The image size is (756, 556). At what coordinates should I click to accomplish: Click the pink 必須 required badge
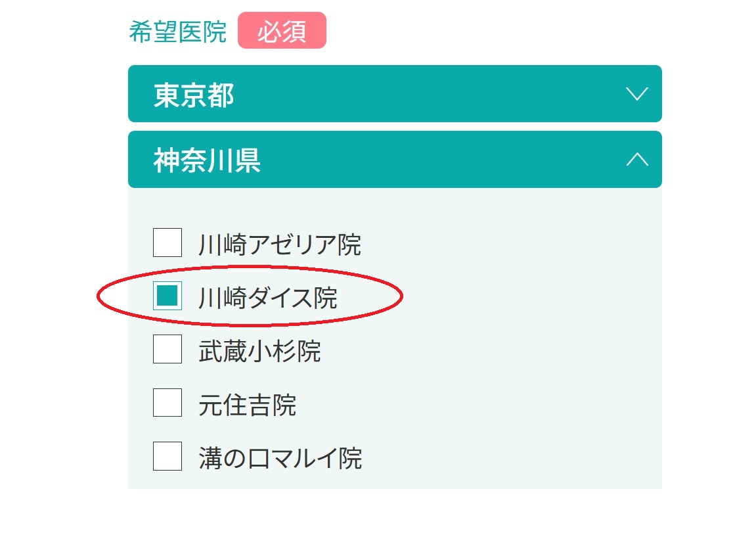[x=282, y=30]
